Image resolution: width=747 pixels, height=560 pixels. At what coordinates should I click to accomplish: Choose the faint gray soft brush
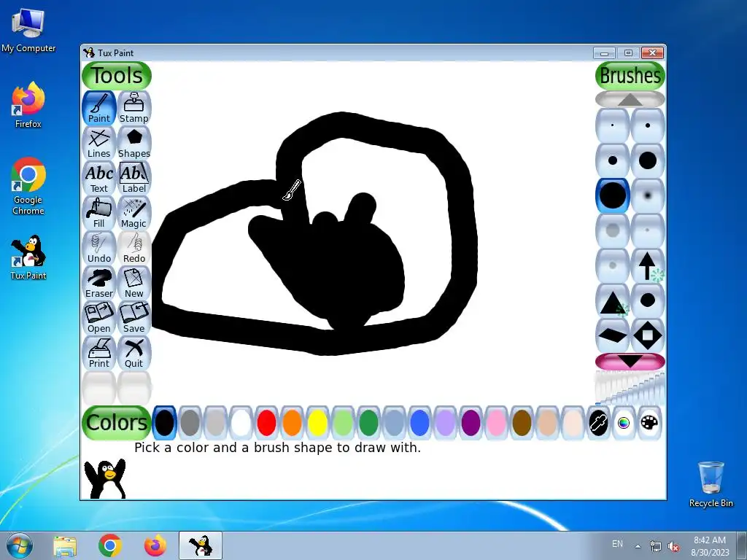click(613, 230)
